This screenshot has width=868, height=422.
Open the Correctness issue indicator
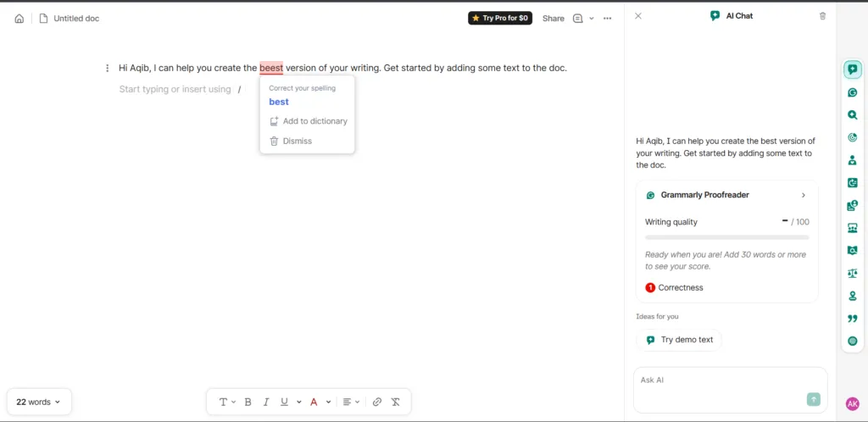click(x=674, y=287)
